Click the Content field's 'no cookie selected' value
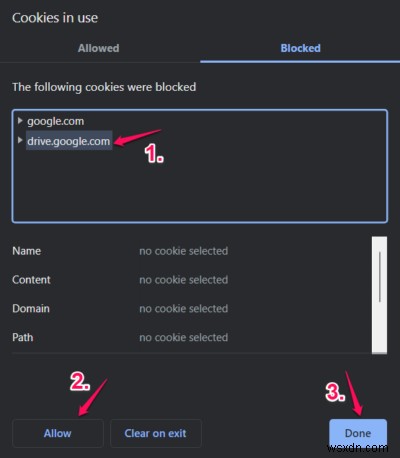The width and height of the screenshot is (400, 458). pos(184,280)
